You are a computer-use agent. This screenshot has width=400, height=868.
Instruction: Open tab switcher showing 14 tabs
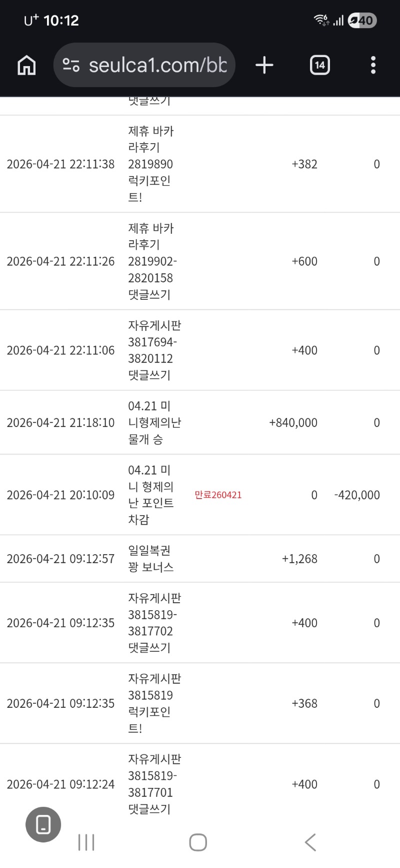point(319,65)
